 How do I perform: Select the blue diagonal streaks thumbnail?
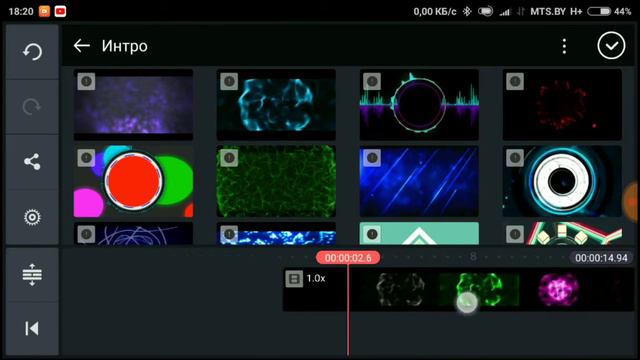point(419,181)
